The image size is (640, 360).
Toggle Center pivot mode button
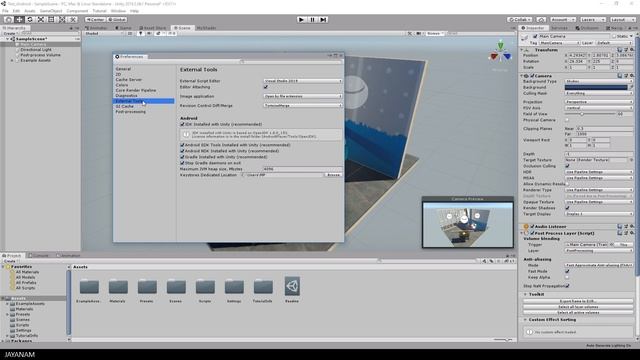point(95,19)
